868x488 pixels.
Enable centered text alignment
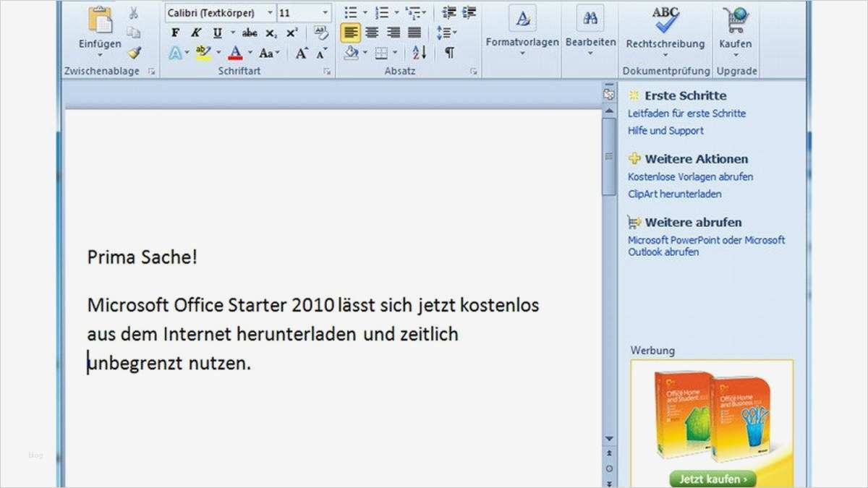tap(372, 32)
